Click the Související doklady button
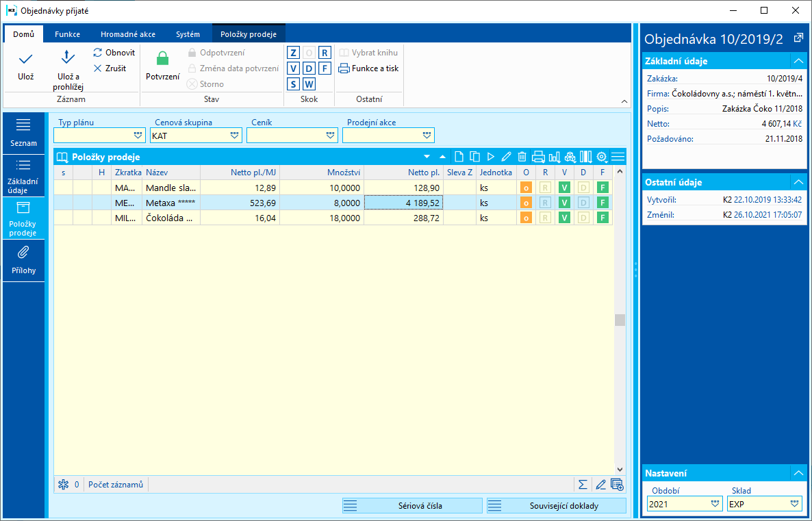 [556, 506]
